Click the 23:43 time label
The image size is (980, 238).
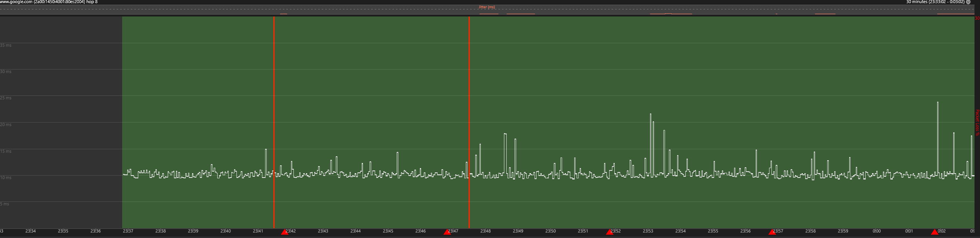click(x=323, y=231)
